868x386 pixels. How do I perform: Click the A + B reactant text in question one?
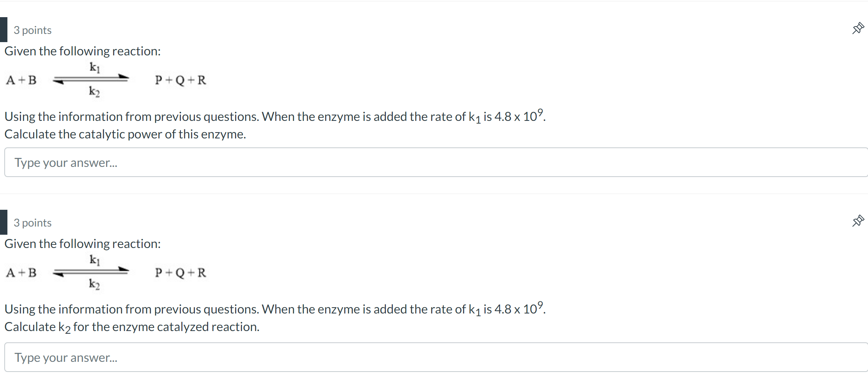click(x=21, y=80)
